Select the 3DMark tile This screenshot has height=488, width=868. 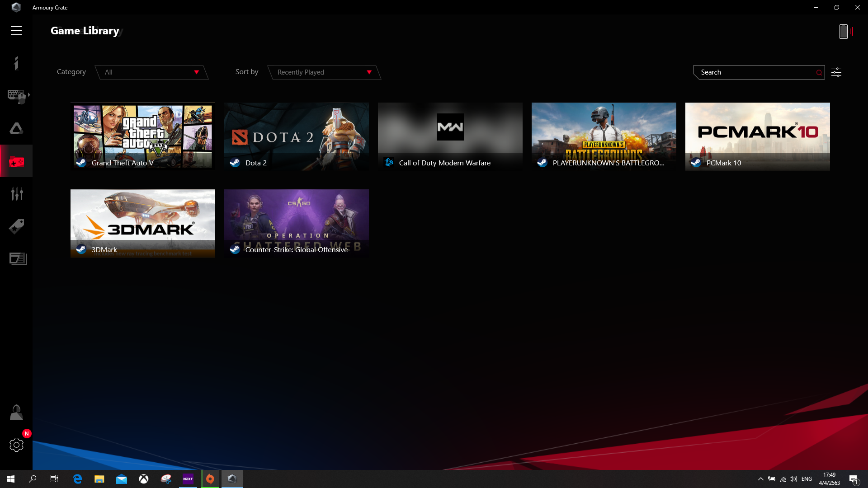(143, 224)
